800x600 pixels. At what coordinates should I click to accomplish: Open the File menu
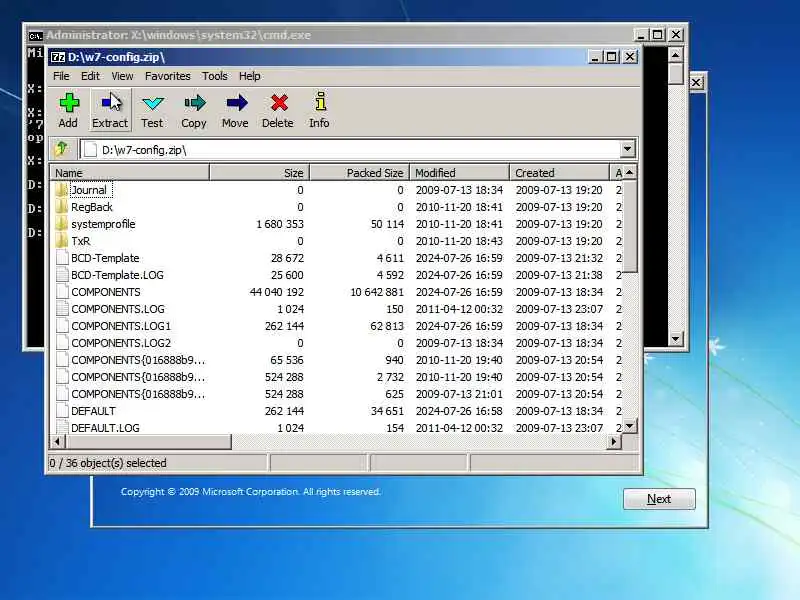point(61,76)
